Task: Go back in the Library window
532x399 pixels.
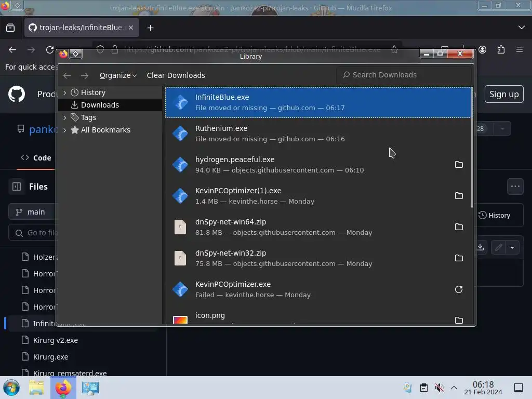Action: [67, 75]
